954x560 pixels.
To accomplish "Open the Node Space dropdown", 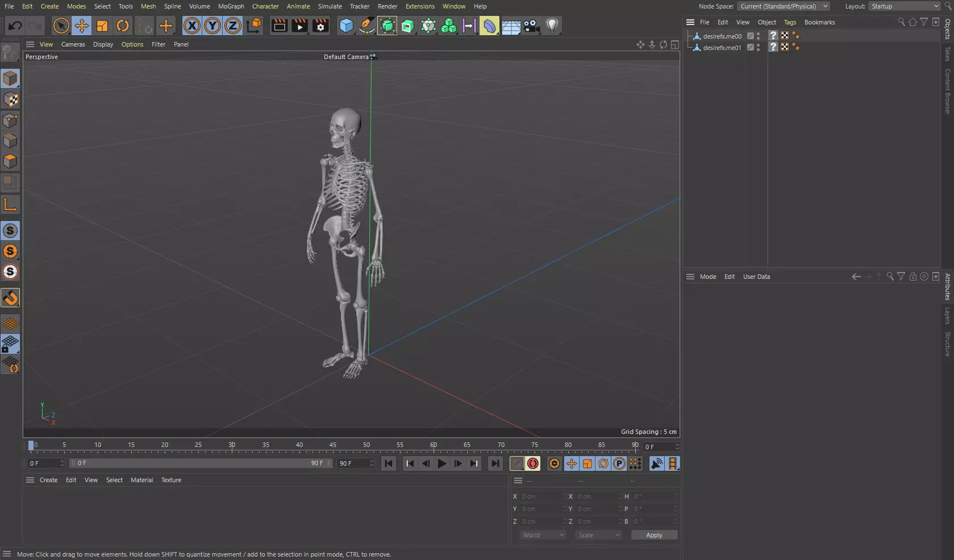I will [x=784, y=6].
